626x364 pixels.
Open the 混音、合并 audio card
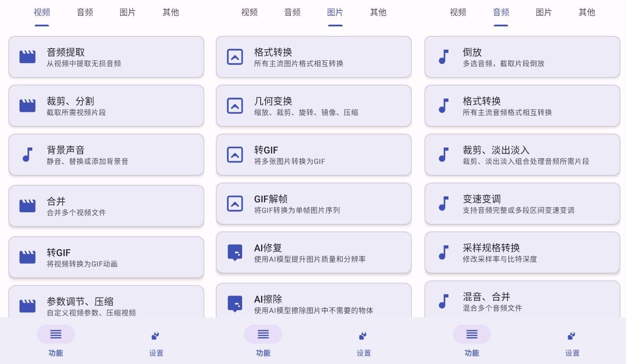[x=522, y=301]
